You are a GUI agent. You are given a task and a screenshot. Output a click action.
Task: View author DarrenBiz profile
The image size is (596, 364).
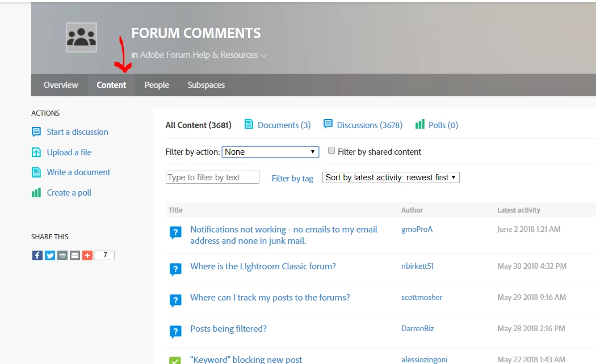[x=418, y=328]
